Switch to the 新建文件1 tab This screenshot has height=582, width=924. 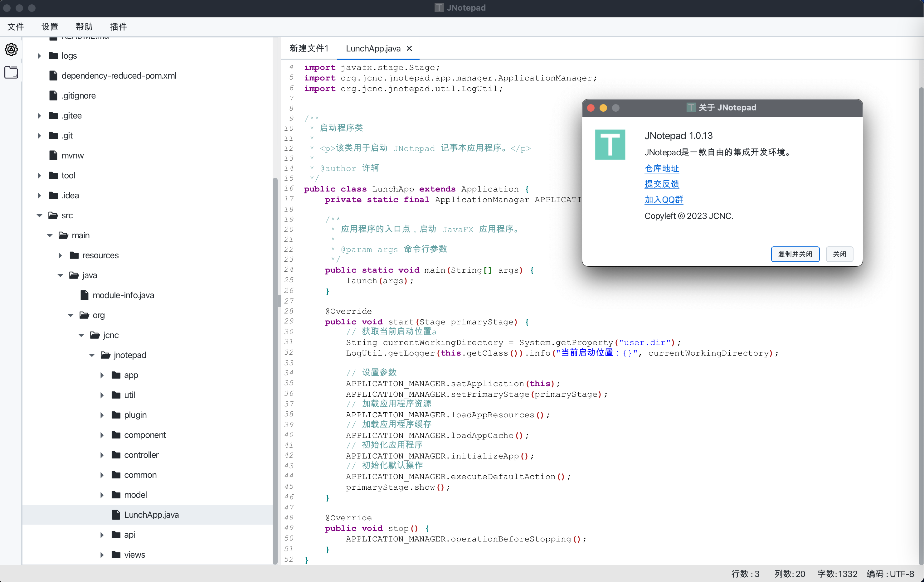coord(309,48)
